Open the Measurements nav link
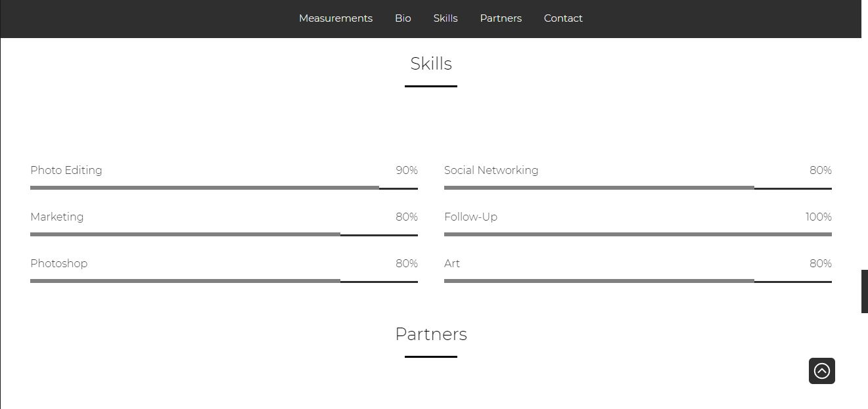Viewport: 868px width, 409px height. (x=336, y=18)
